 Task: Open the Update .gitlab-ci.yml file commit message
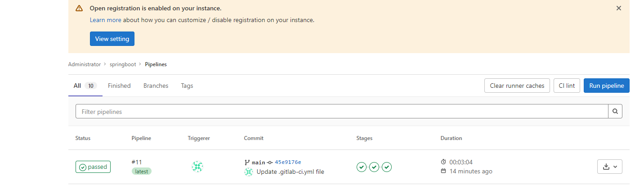[290, 172]
